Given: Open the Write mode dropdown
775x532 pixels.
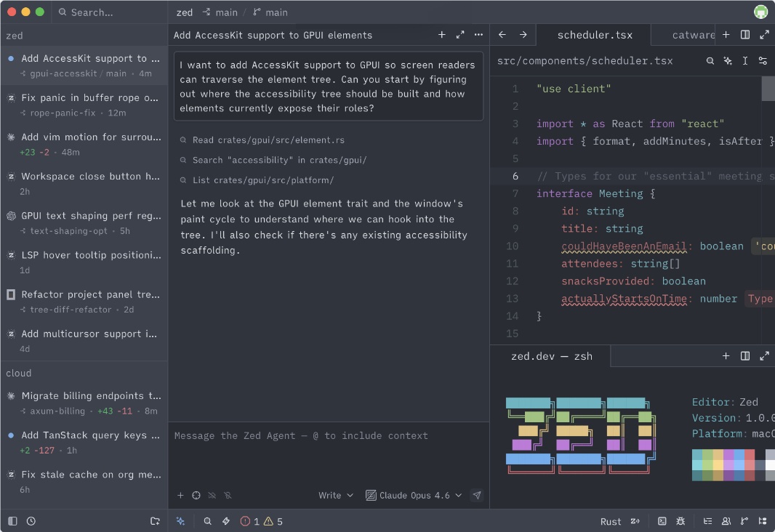Looking at the screenshot, I should click(336, 496).
